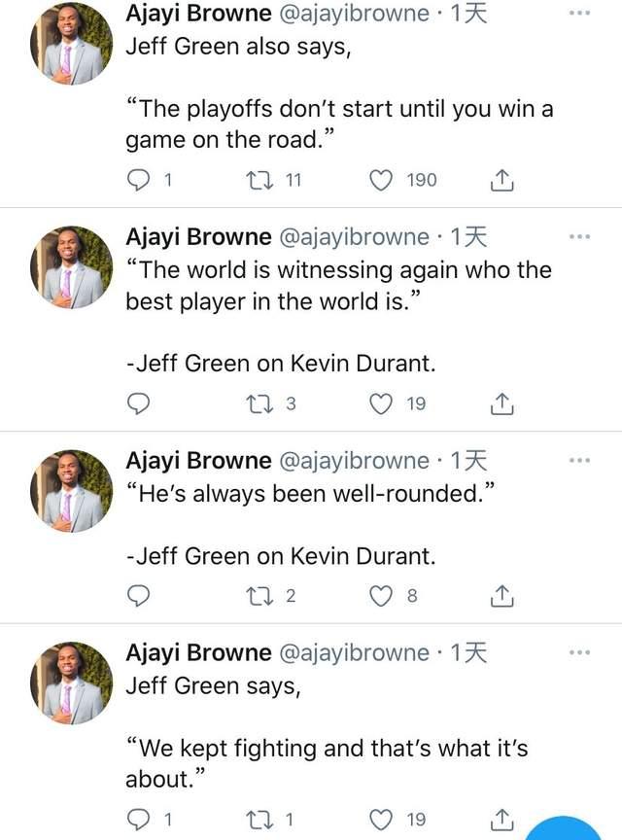Expand the menu for the "well-rounded" tweet
This screenshot has height=840, width=622.
pyautogui.click(x=579, y=460)
